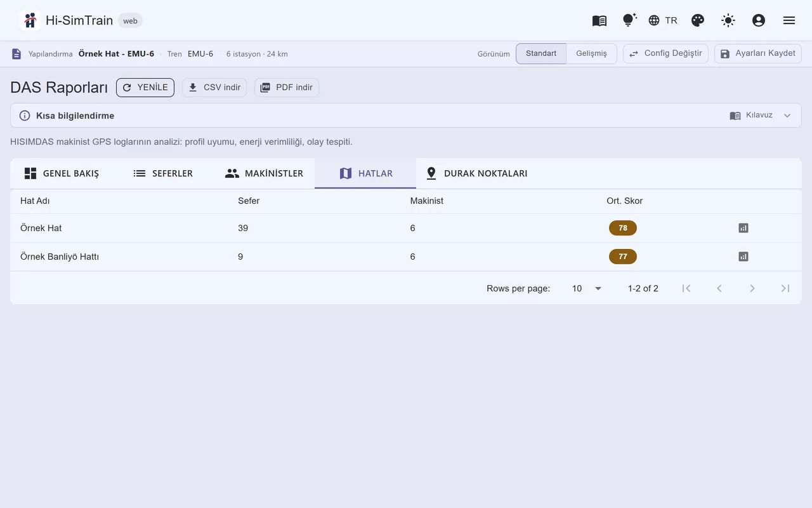Click the Hi-SimTrain logo icon
The height and width of the screenshot is (508, 812).
30,20
